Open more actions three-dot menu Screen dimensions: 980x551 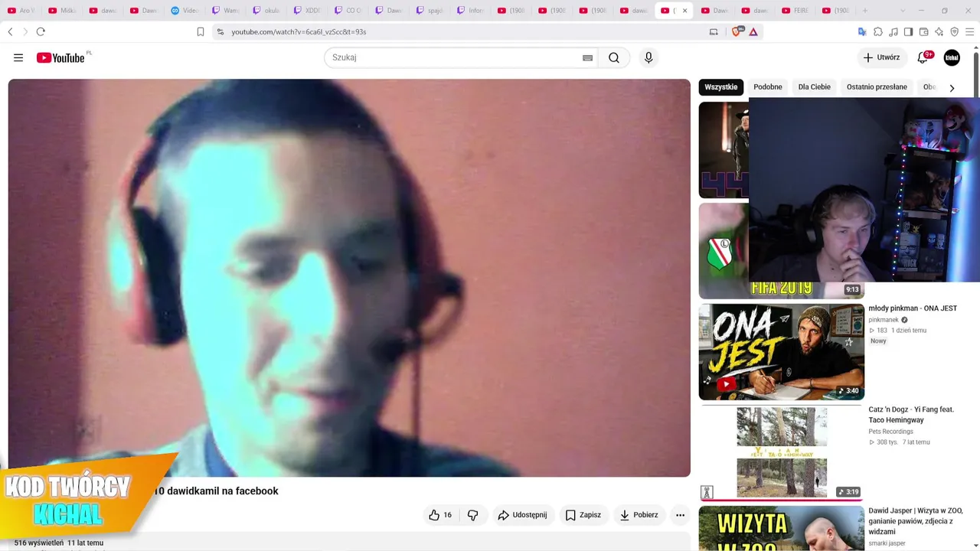click(x=680, y=515)
